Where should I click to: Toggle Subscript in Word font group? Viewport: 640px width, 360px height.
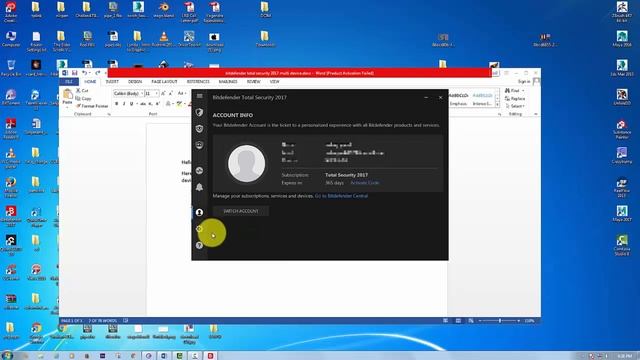click(150, 104)
